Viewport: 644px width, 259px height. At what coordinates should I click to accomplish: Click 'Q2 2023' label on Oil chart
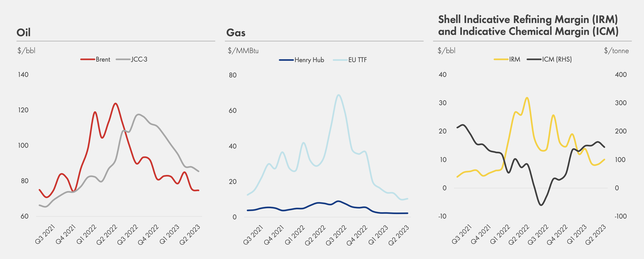coord(190,234)
